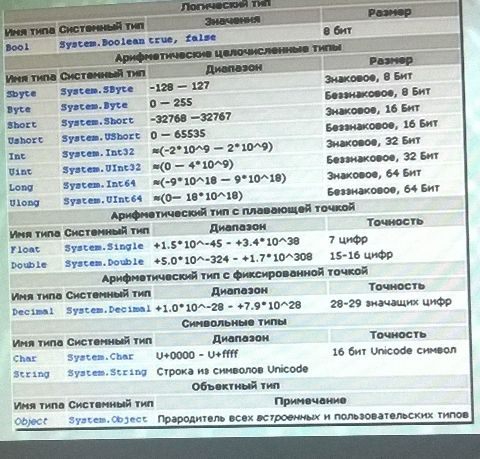Click the String type name
The height and width of the screenshot is (459, 480).
[31, 374]
